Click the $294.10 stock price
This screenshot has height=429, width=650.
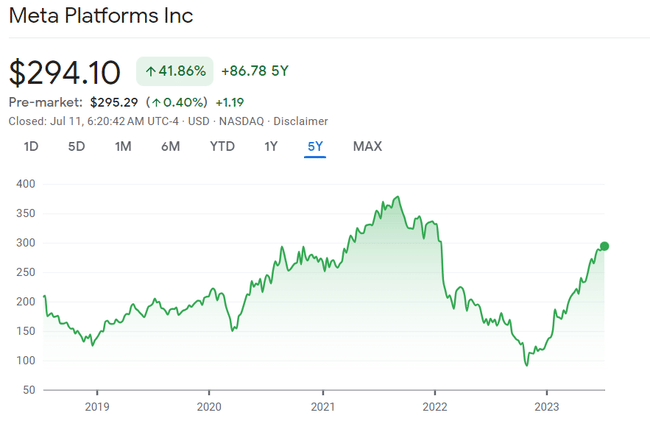(x=65, y=72)
